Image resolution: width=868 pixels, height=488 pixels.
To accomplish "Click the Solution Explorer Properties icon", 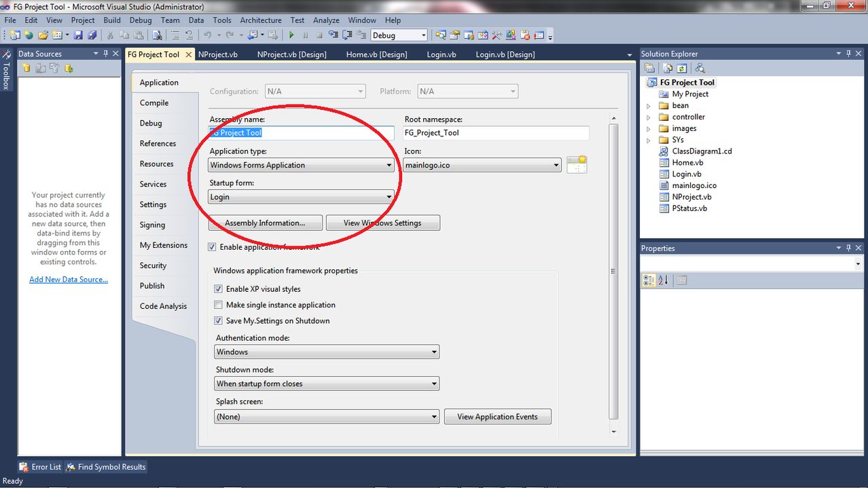I will [649, 68].
